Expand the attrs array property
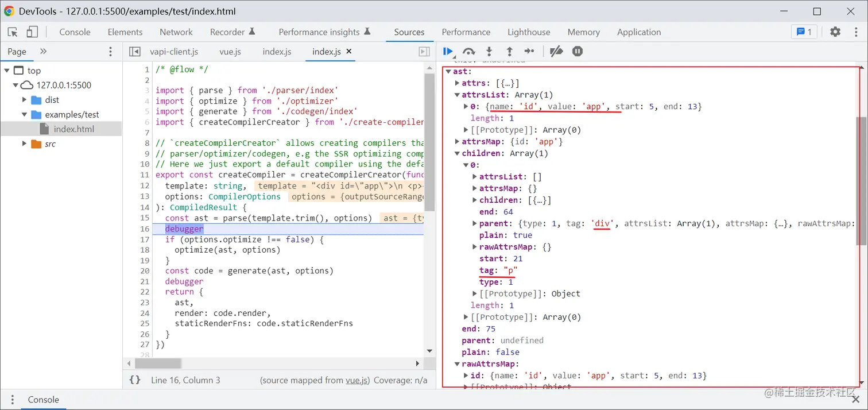This screenshot has height=410, width=868. pos(458,83)
